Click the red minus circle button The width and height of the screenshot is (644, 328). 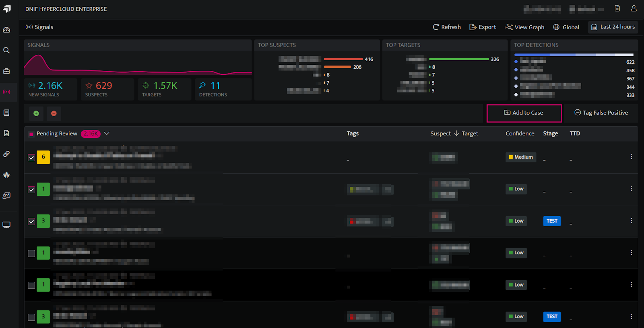54,113
